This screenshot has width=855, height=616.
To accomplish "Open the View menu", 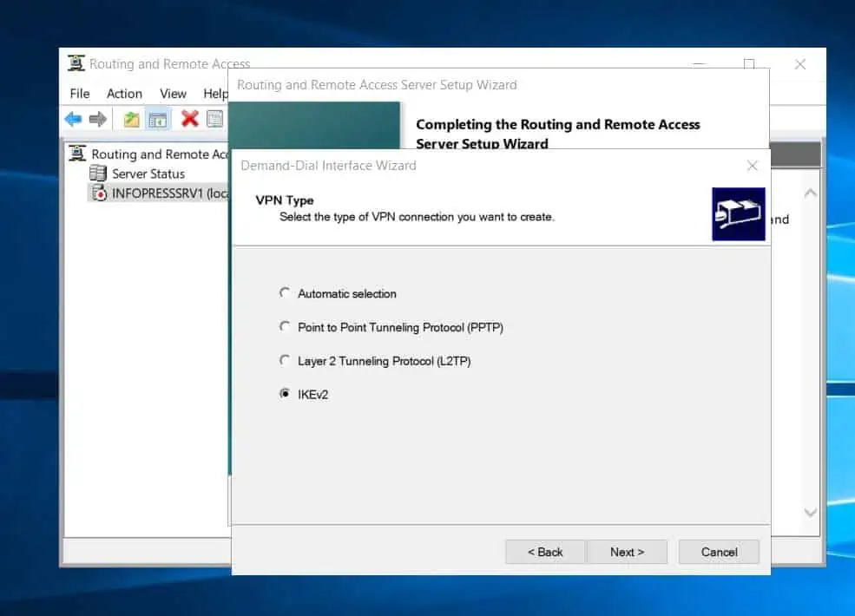I will 173,94.
